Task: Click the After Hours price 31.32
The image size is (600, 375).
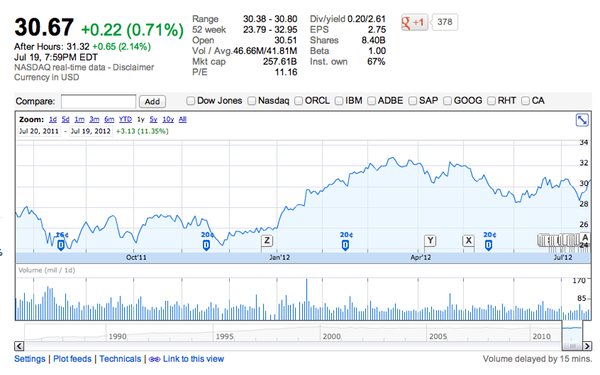Action: tap(78, 47)
